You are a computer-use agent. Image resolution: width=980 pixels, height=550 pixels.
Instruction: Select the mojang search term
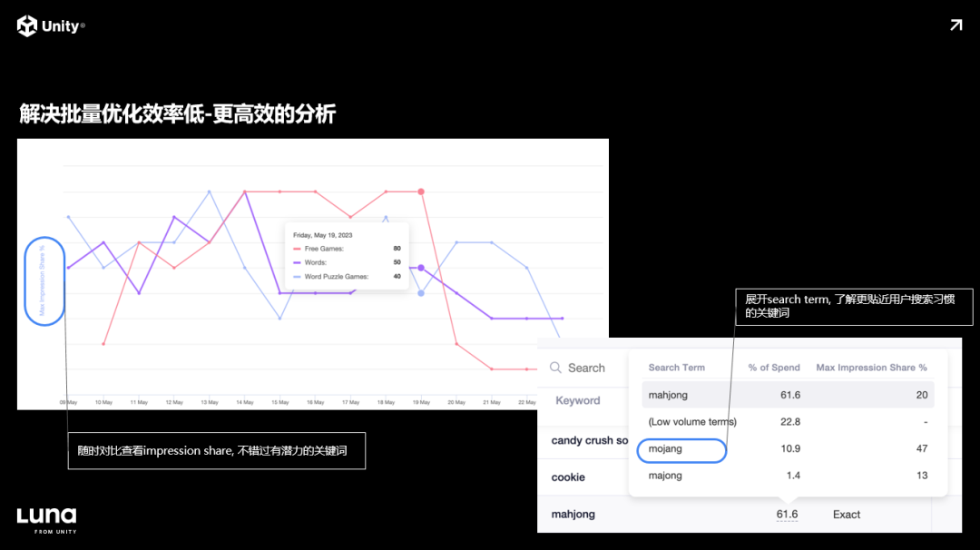(665, 448)
